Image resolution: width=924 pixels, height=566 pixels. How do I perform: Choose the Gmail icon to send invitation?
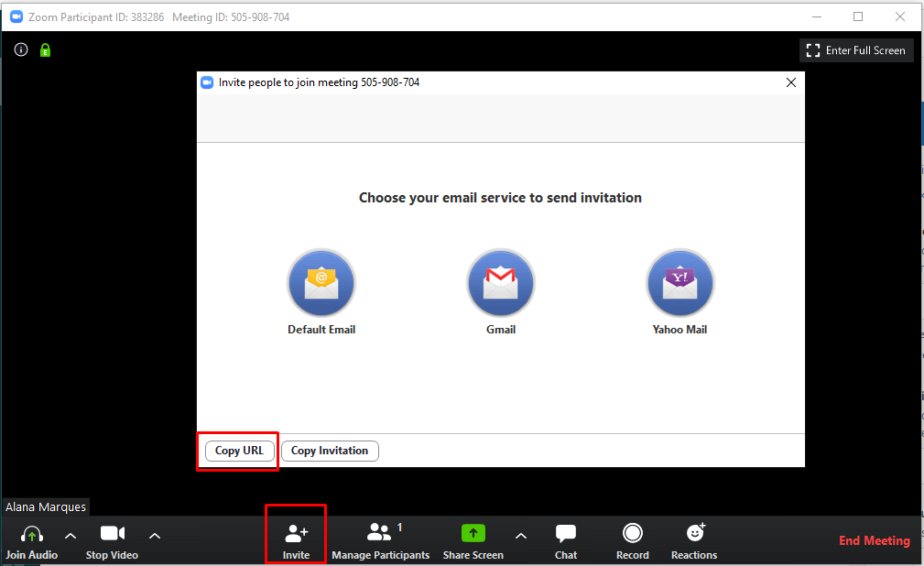(501, 283)
